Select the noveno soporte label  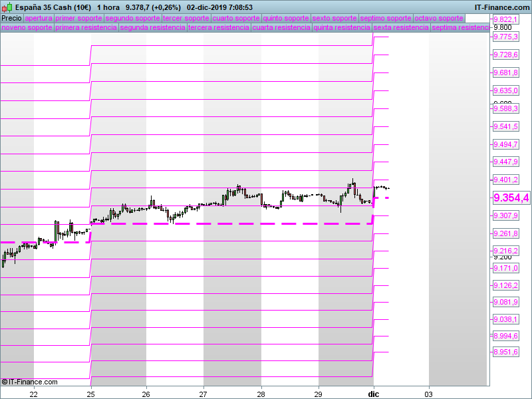click(x=27, y=28)
